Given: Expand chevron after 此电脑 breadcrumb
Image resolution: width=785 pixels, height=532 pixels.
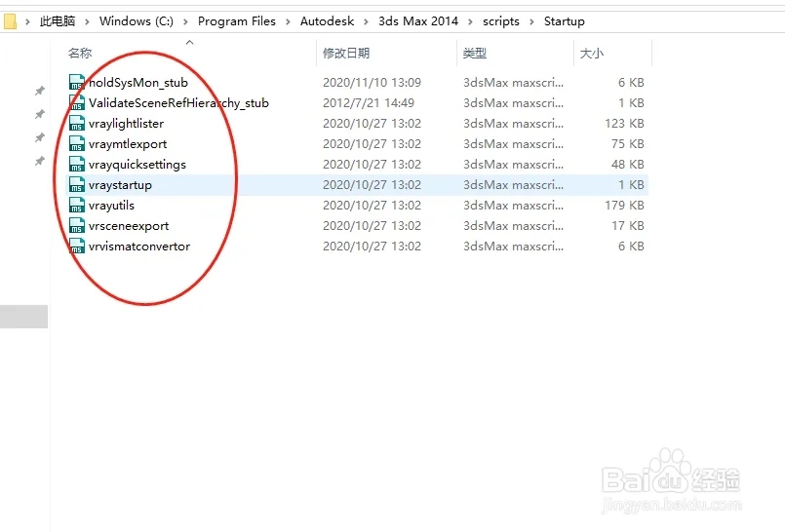Looking at the screenshot, I should point(87,21).
